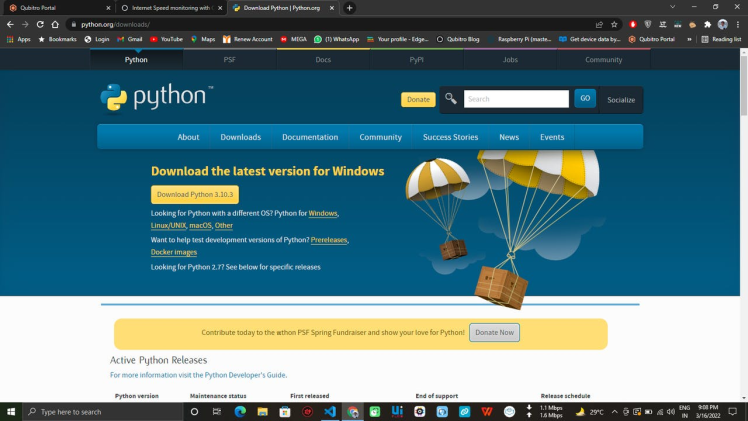Select the Jobs top navigation tab
This screenshot has height=421, width=748.
[510, 60]
